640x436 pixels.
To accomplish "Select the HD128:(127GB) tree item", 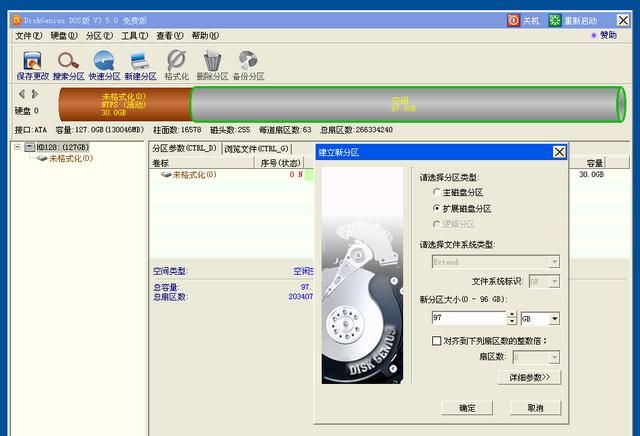I will (x=62, y=147).
